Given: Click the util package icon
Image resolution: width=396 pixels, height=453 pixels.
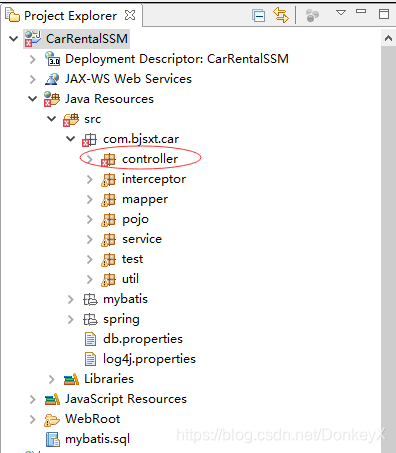Looking at the screenshot, I should [109, 280].
